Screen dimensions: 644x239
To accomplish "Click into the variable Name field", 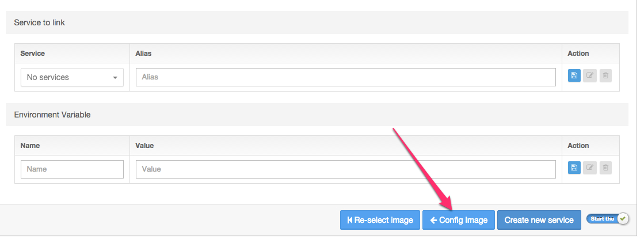I will (72, 169).
